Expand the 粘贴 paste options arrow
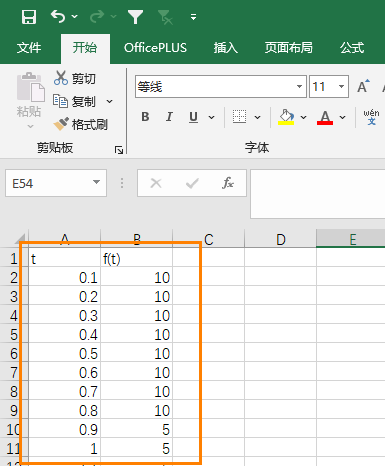Screen dimensions: 385x466 tap(30, 126)
